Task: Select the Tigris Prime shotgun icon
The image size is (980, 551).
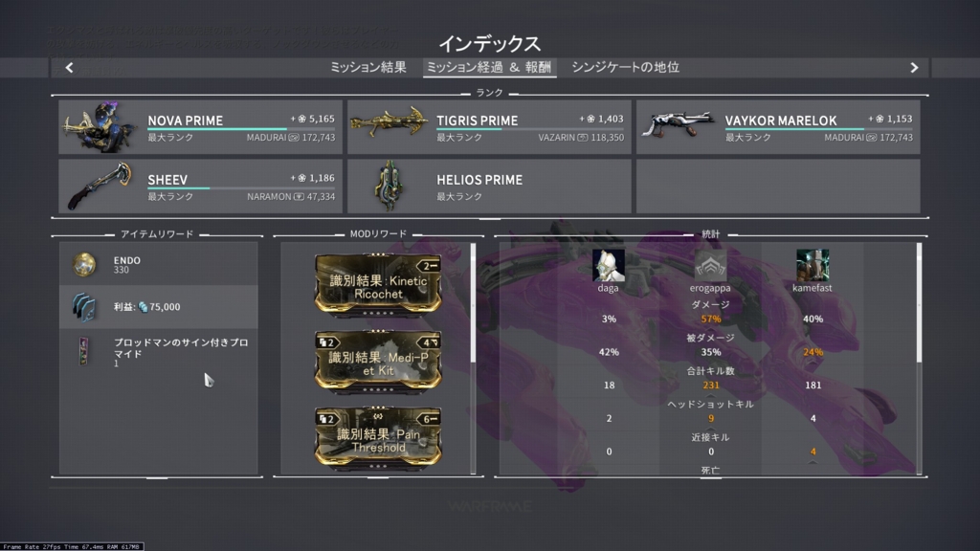Action: coord(389,122)
